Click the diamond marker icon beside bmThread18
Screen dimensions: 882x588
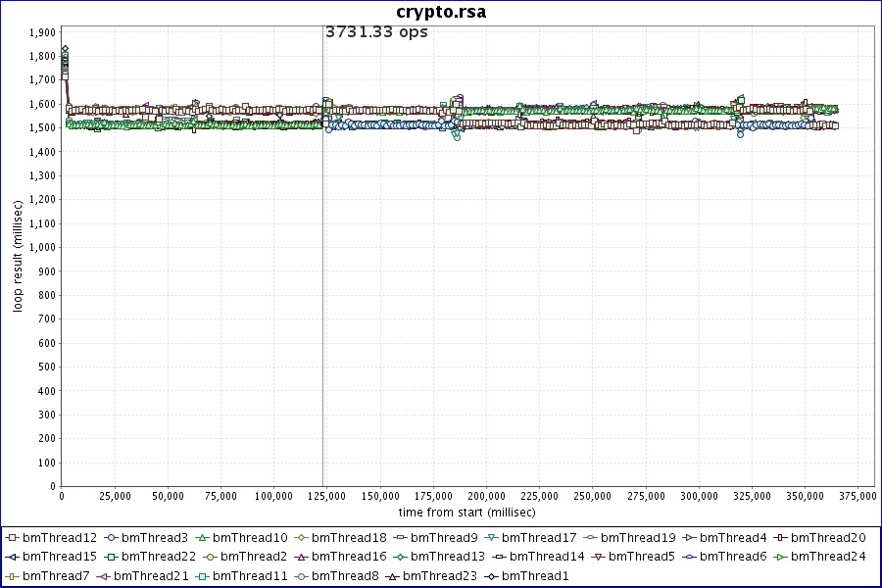point(301,538)
